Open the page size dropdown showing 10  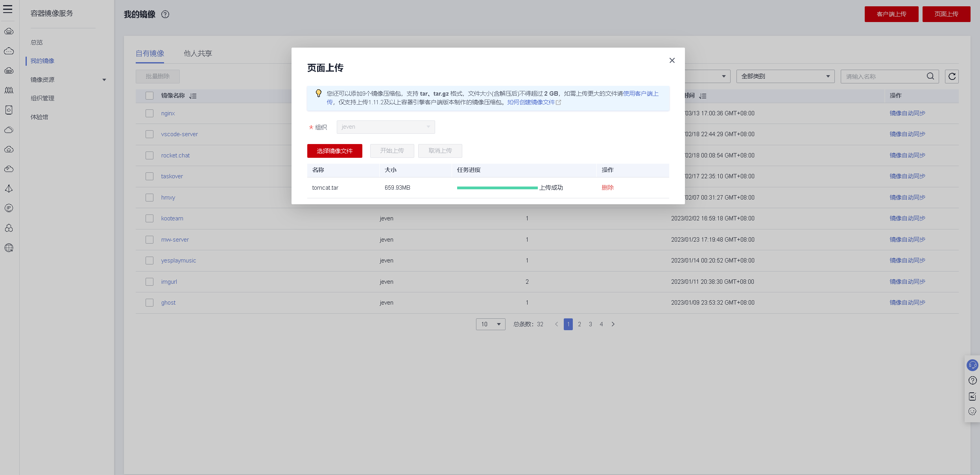click(490, 324)
